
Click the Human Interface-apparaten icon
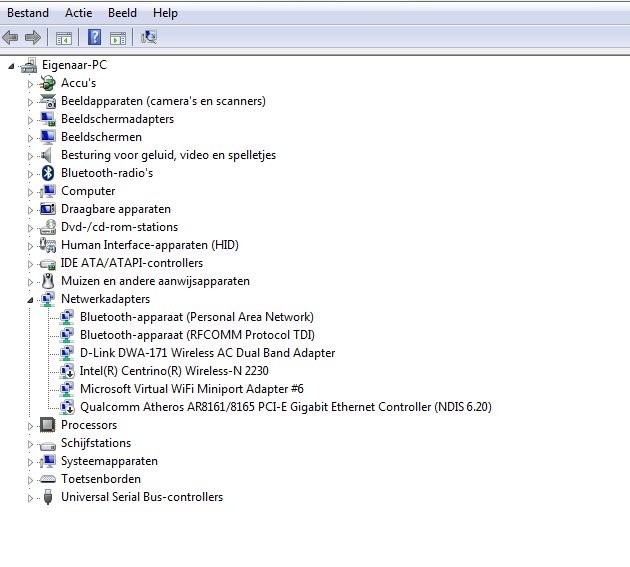(x=48, y=245)
